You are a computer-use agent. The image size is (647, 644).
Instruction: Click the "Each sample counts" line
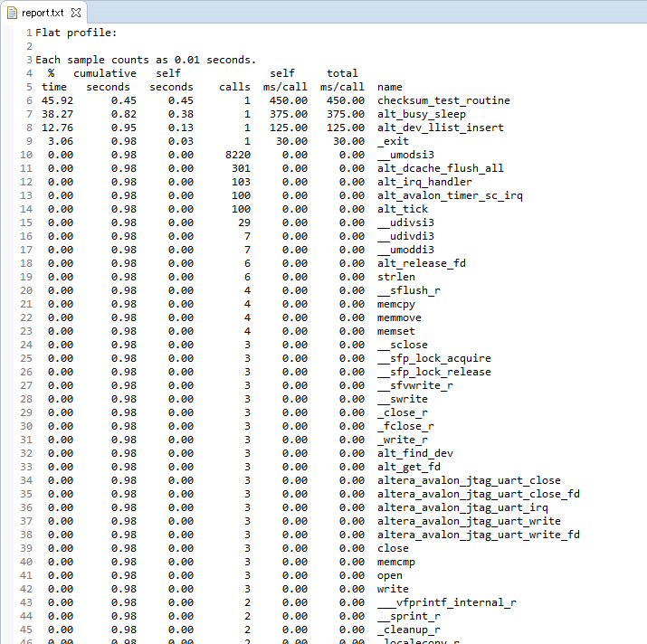[x=145, y=60]
